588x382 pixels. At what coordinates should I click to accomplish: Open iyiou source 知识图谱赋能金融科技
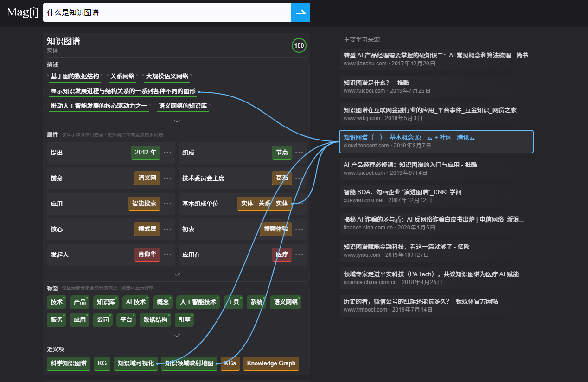(x=436, y=251)
